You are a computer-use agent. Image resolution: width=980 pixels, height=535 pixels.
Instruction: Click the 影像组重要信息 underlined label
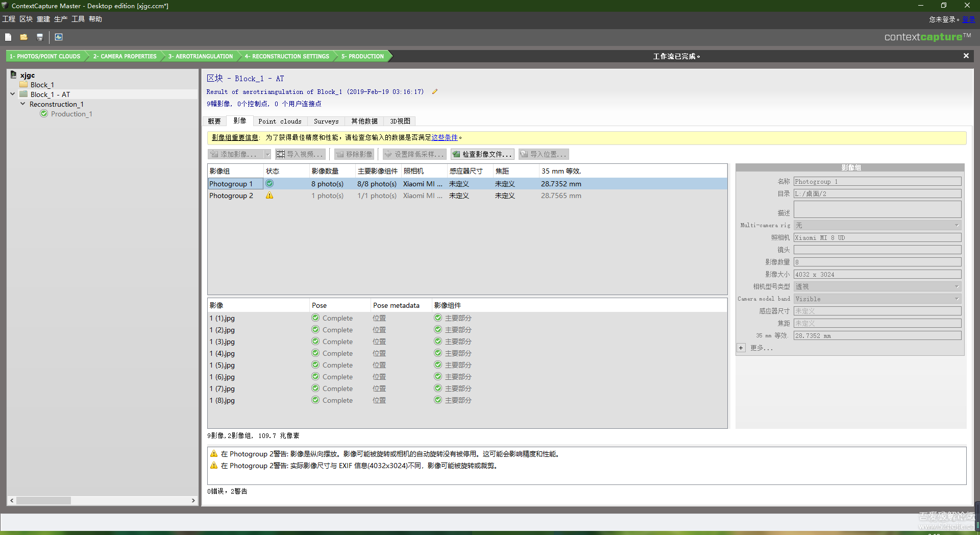[235, 137]
